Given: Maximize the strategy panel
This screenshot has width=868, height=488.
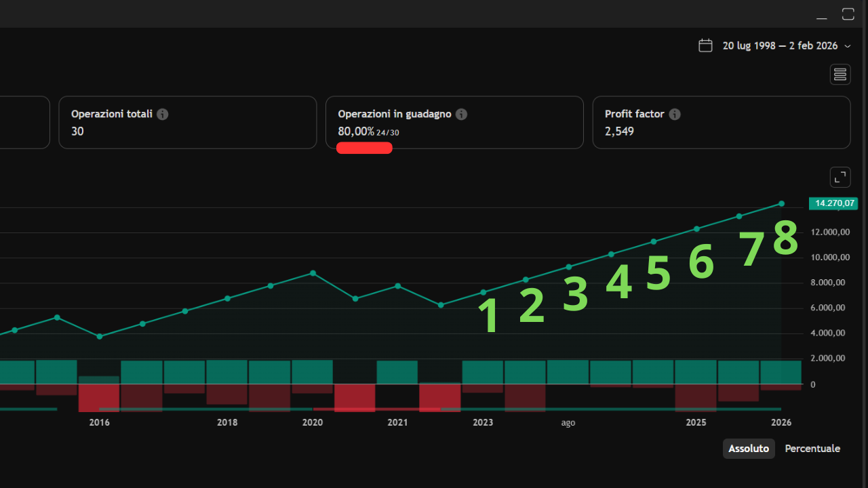Looking at the screenshot, I should point(848,14).
